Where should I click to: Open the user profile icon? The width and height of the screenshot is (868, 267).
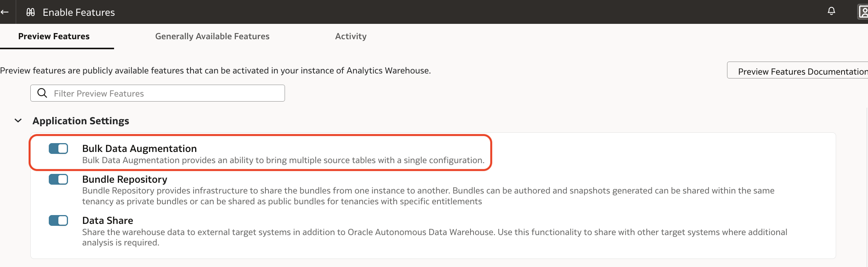[x=863, y=12]
